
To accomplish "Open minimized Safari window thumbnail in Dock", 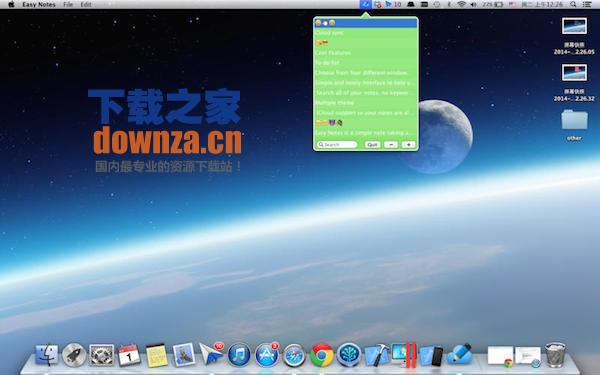I will (528, 356).
